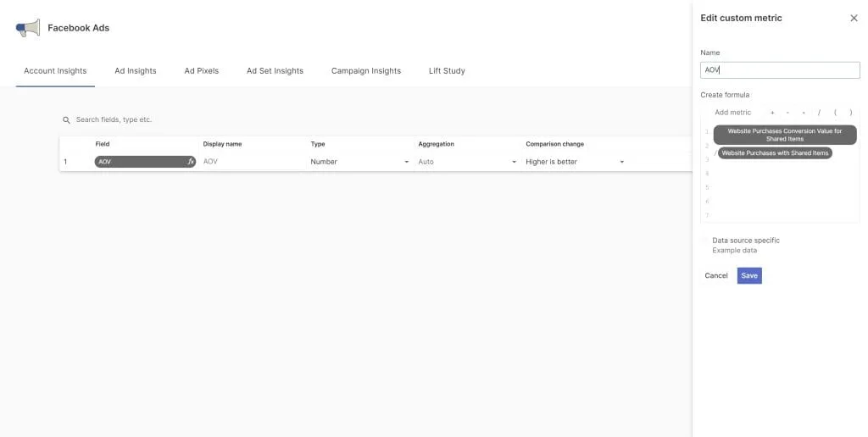
Task: Click the Display name column header
Action: click(x=222, y=144)
